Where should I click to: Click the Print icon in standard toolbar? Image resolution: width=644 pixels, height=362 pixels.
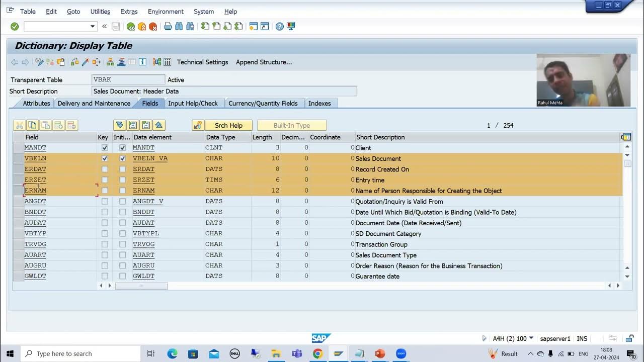point(168,26)
